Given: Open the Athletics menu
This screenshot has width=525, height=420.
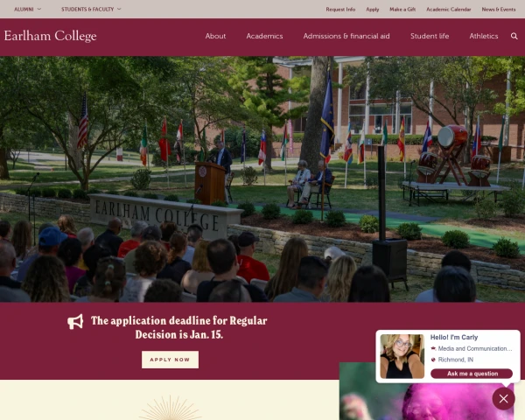Looking at the screenshot, I should 484,36.
